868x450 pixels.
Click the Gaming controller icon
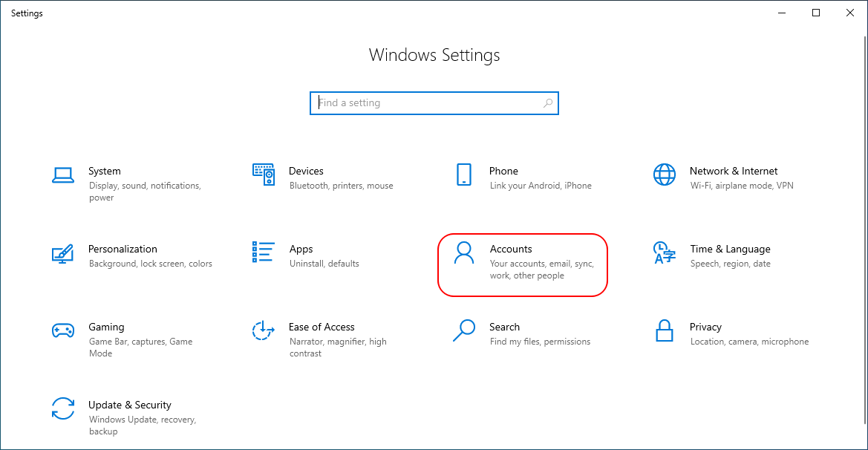(63, 331)
